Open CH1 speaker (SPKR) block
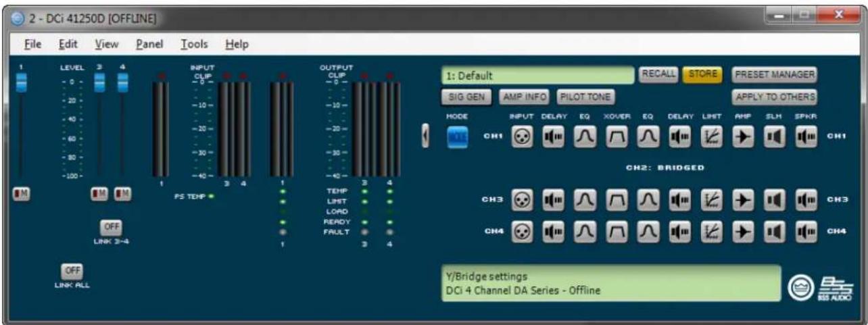 805,136
